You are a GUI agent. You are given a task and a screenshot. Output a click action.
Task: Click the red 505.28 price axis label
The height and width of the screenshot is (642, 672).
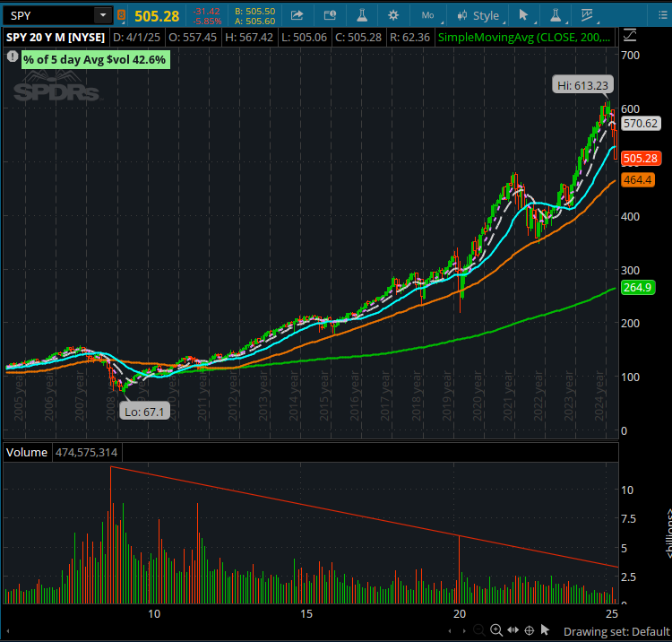(x=641, y=158)
